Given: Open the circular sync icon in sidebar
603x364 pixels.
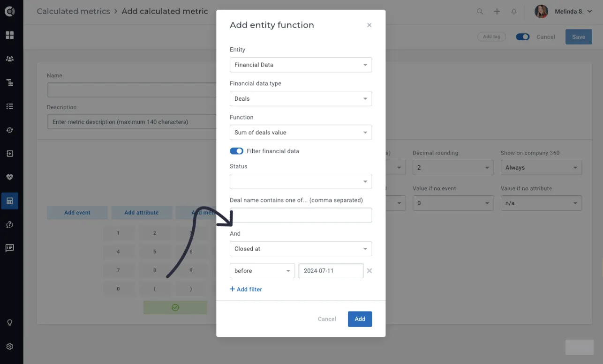Looking at the screenshot, I should [x=10, y=130].
